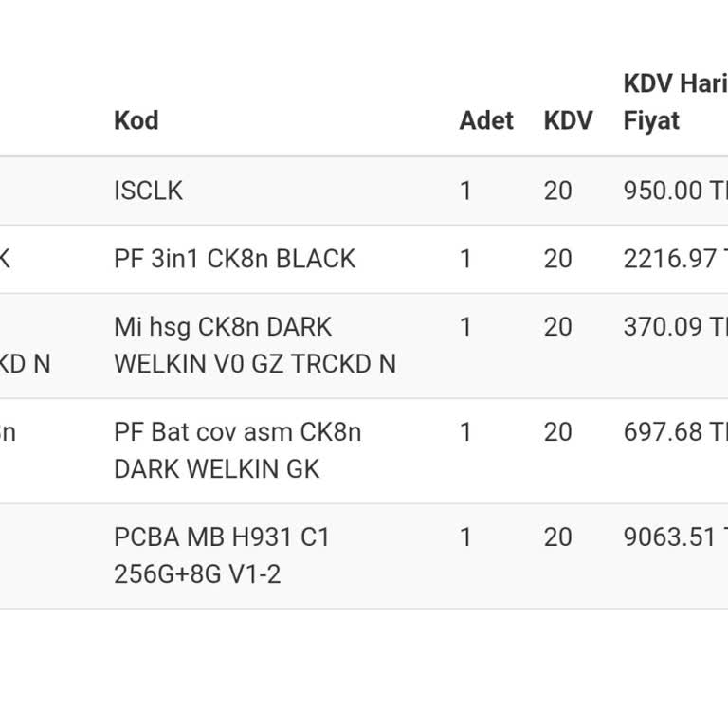Click the 950.00 price cell
728x728 pixels.
(673, 191)
